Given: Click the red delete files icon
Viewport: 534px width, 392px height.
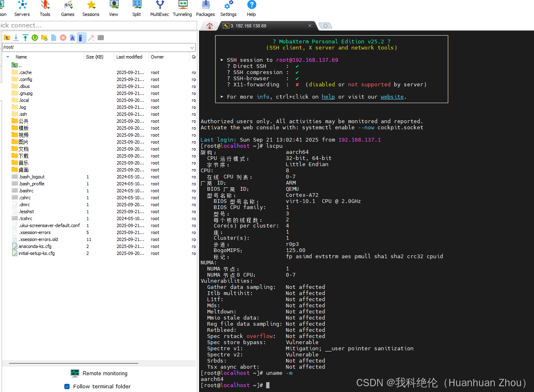Looking at the screenshot, I should tap(63, 38).
